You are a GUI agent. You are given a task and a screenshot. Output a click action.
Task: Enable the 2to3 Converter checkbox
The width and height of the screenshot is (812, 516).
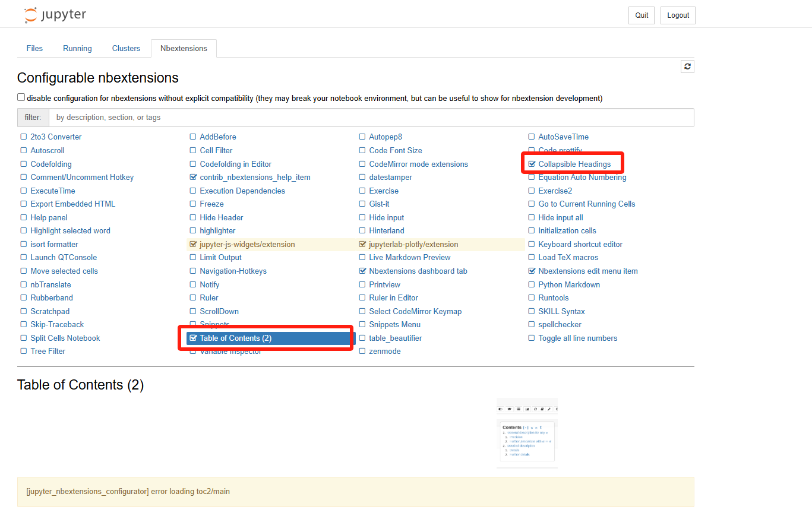pos(24,137)
